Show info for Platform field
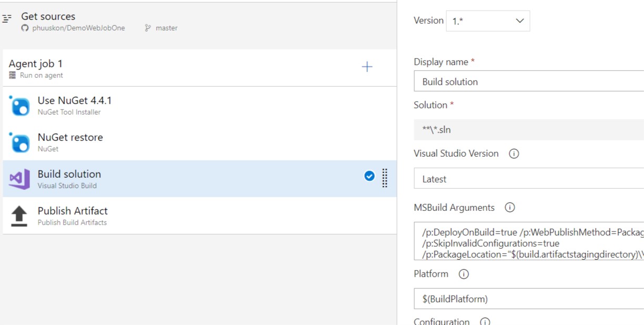644x325 pixels. [x=464, y=274]
